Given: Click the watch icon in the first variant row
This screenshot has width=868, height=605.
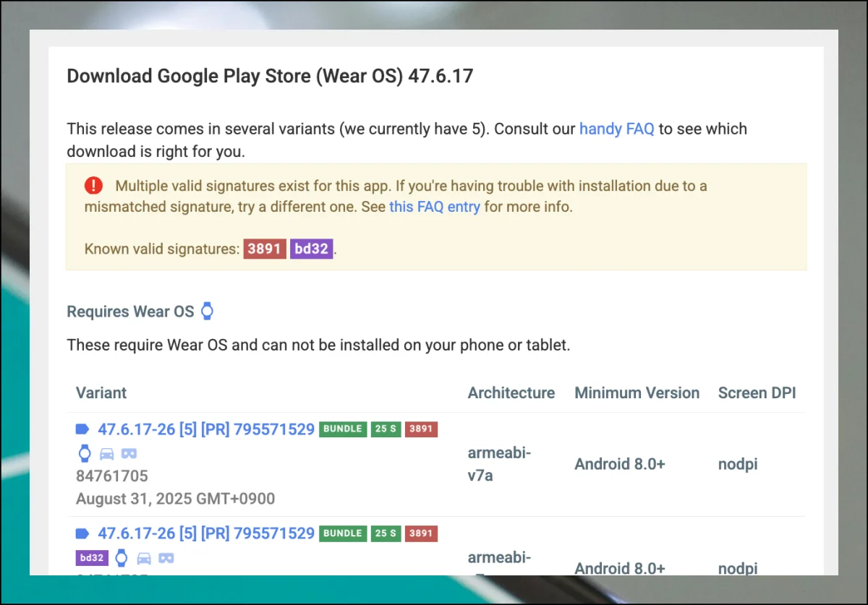Looking at the screenshot, I should [x=85, y=453].
